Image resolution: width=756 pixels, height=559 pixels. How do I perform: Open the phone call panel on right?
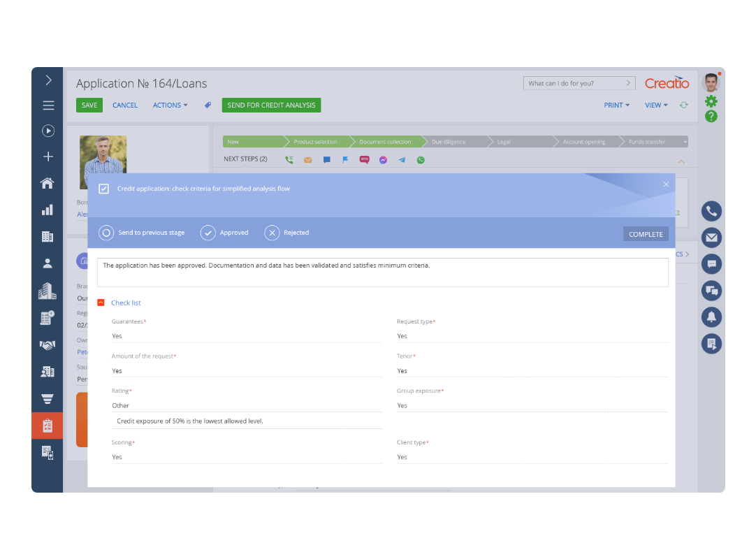711,211
